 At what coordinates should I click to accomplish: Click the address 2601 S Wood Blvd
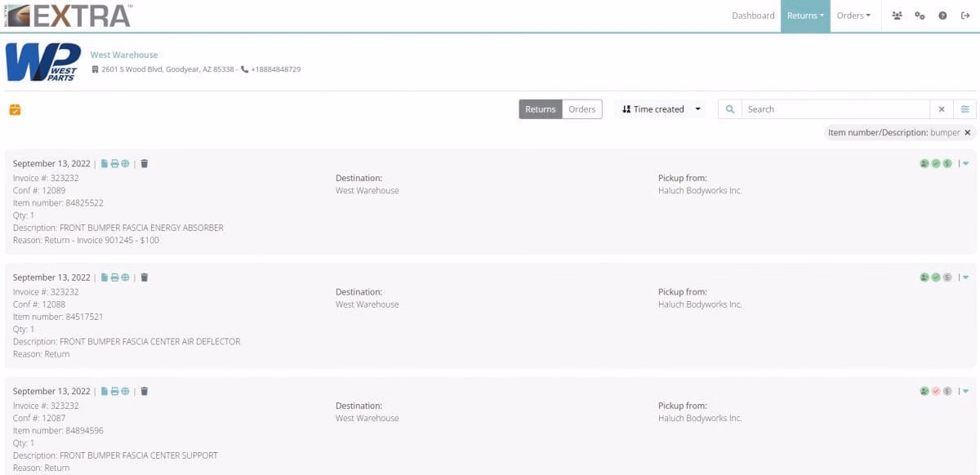click(x=167, y=69)
